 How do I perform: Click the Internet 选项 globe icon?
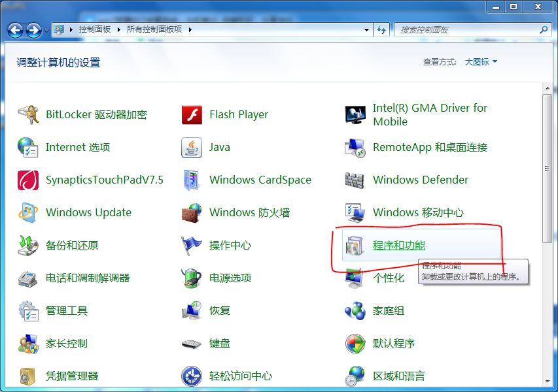(27, 147)
